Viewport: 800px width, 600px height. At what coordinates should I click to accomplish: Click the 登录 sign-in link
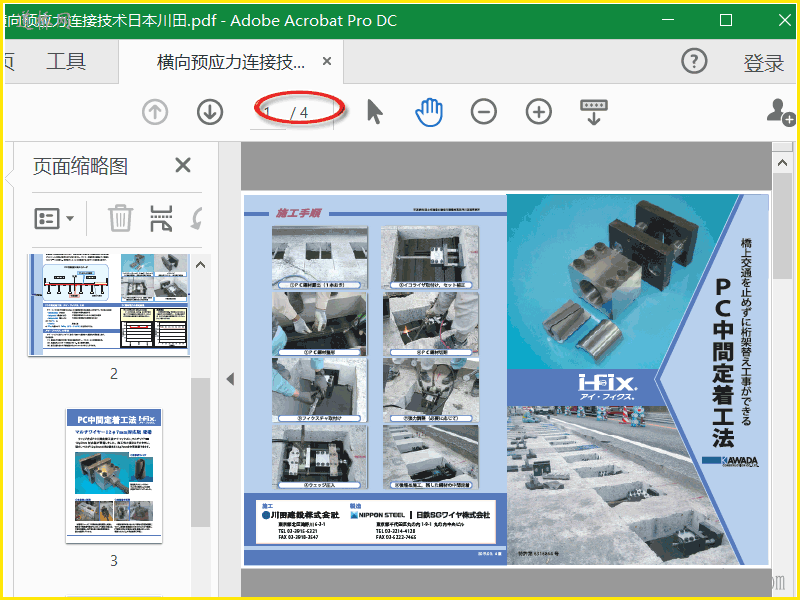[x=763, y=63]
